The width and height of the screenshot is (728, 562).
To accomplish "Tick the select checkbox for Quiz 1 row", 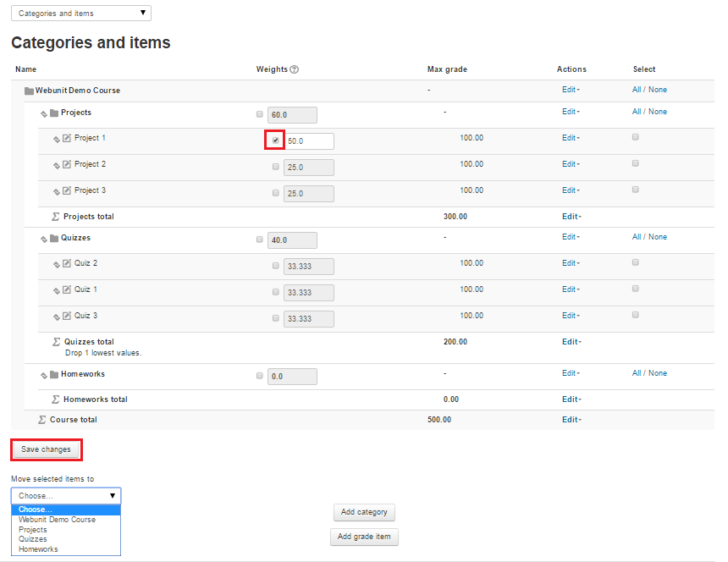I will click(x=636, y=289).
